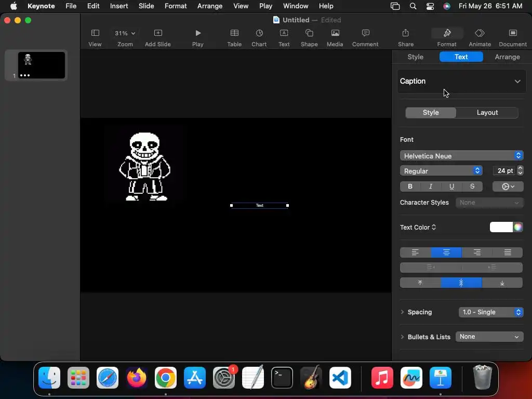Open the Bullets & Lists None dropdown
This screenshot has width=532, height=399.
point(489,337)
